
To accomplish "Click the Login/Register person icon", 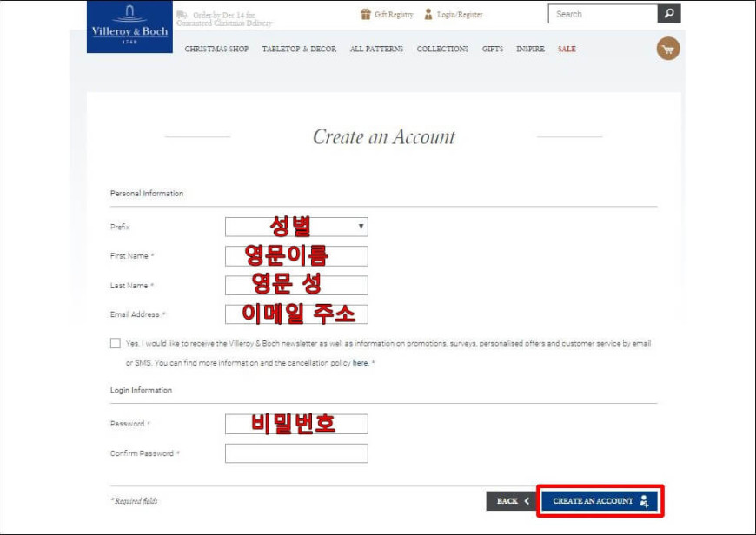I will [x=428, y=14].
